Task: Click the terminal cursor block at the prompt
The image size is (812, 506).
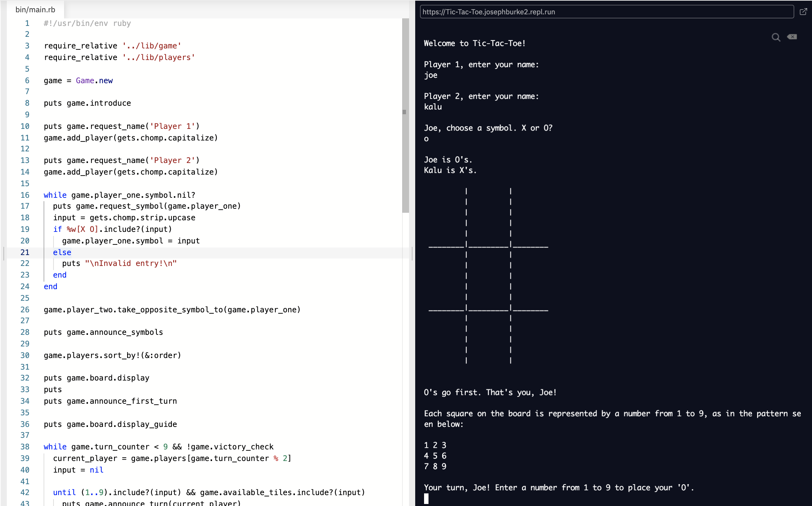Action: pyautogui.click(x=426, y=498)
